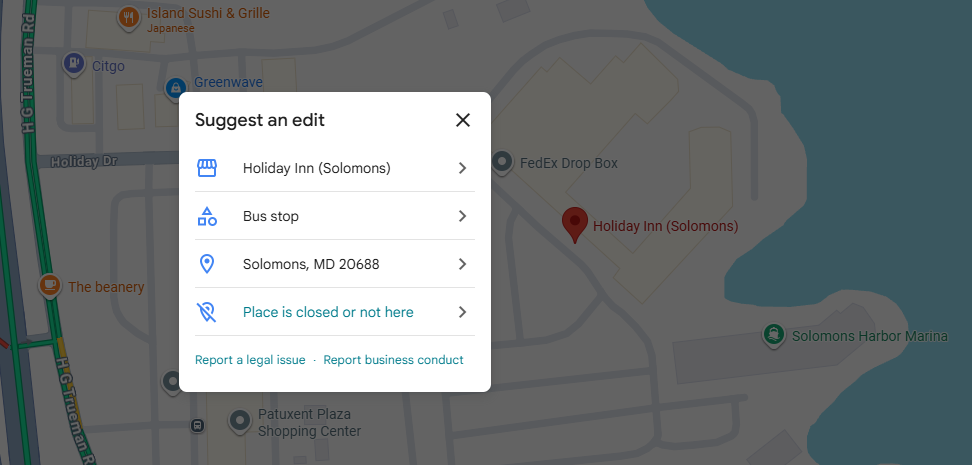Open the chevron beside Solomons, MD 20688

[x=462, y=264]
